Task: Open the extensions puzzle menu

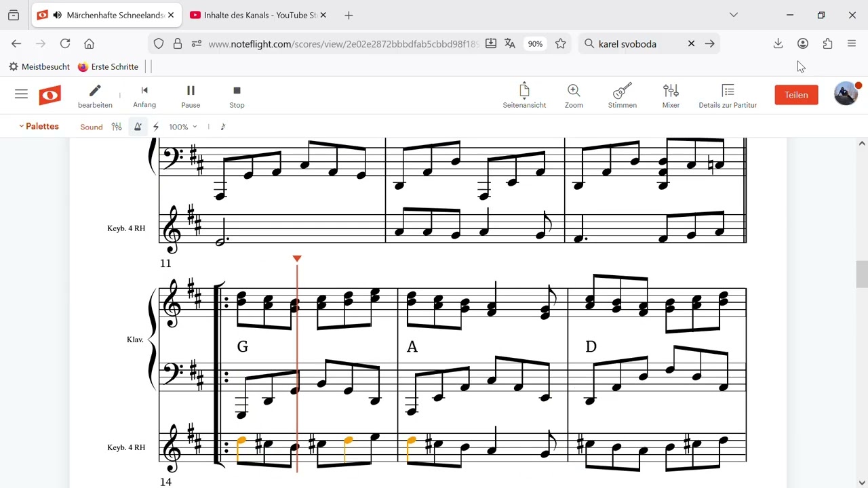Action: tap(827, 43)
